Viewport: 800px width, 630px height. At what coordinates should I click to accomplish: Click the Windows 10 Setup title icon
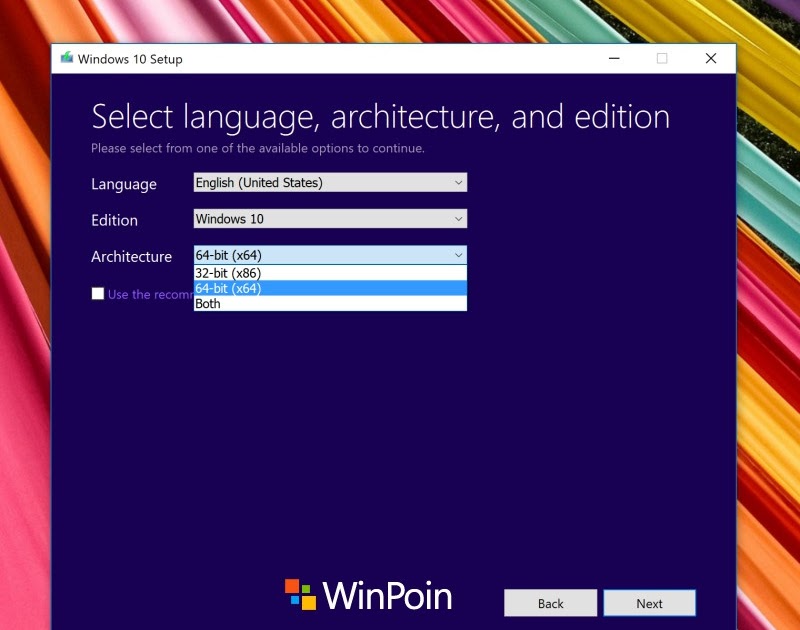pos(67,58)
